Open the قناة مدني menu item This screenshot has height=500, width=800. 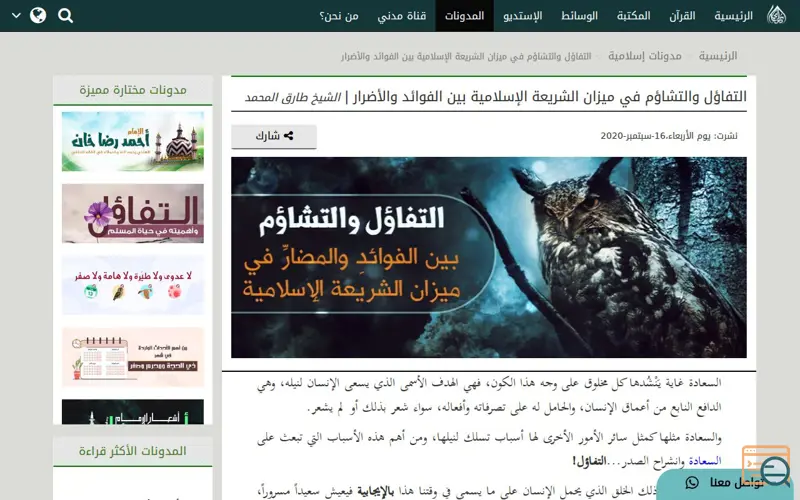(x=402, y=16)
